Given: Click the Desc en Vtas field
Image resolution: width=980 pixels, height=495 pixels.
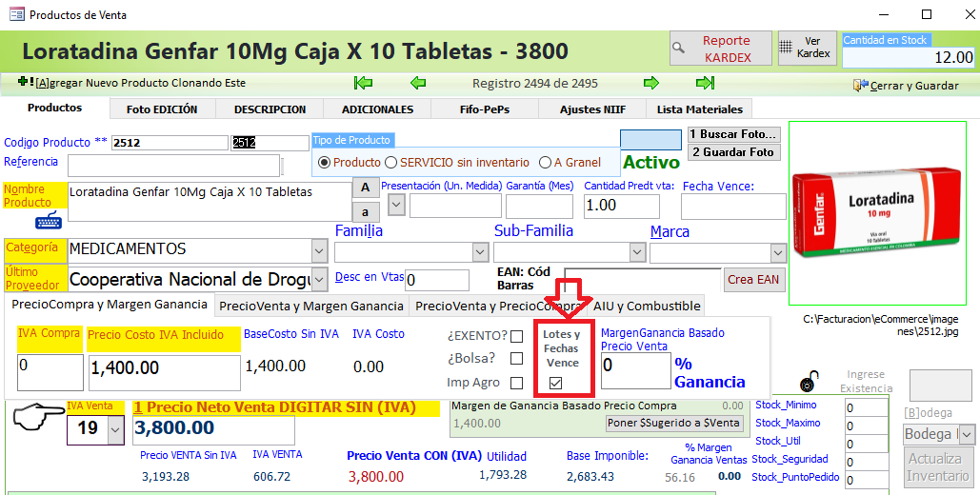Looking at the screenshot, I should 437,280.
